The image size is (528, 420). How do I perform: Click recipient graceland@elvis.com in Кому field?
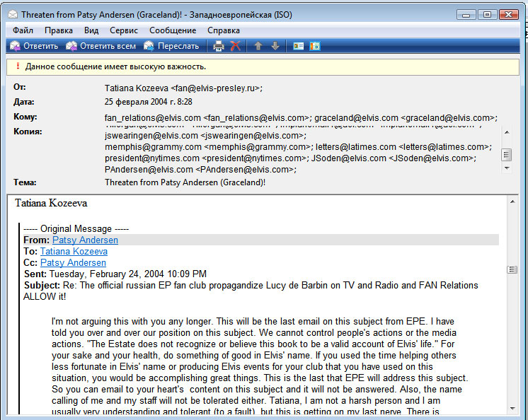coord(406,118)
